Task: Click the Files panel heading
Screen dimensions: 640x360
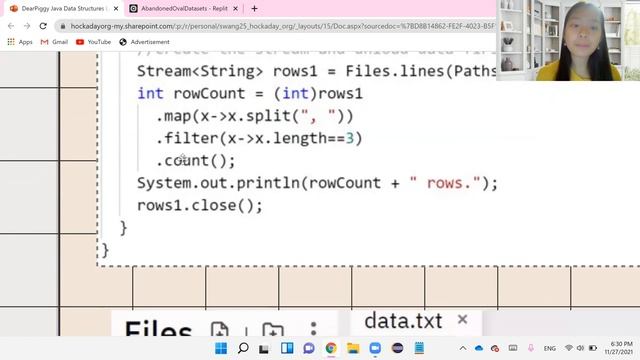Action: [158, 329]
